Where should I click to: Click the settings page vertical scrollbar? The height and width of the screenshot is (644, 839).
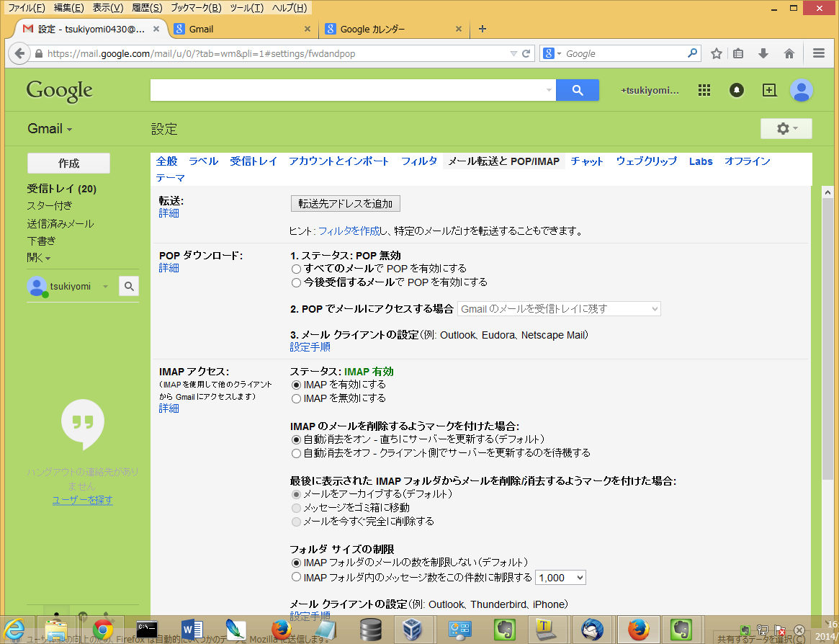(x=827, y=339)
